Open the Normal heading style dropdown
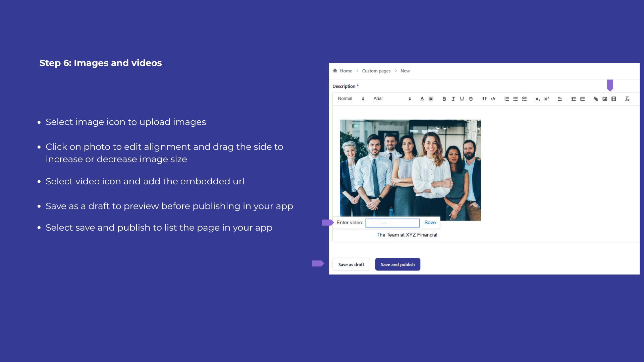The height and width of the screenshot is (362, 644). pyautogui.click(x=351, y=99)
